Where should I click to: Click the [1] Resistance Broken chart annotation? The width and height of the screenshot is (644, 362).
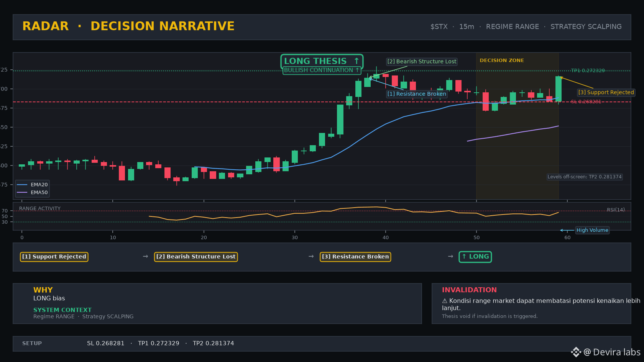point(417,94)
